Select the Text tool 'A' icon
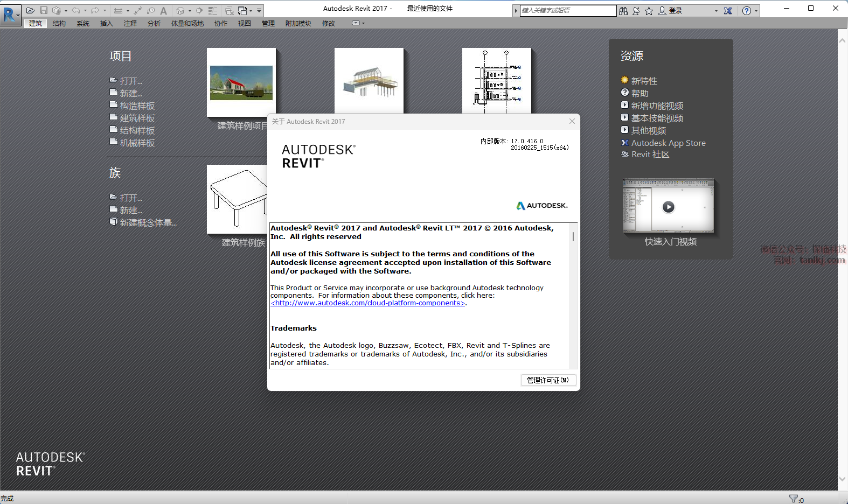This screenshot has width=848, height=504. pos(164,11)
